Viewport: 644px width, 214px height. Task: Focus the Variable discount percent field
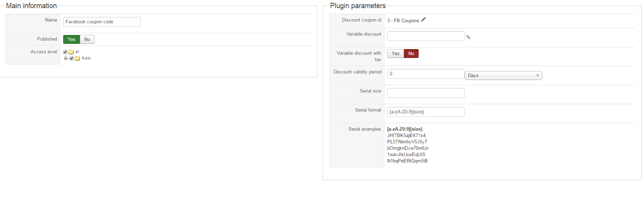point(426,36)
